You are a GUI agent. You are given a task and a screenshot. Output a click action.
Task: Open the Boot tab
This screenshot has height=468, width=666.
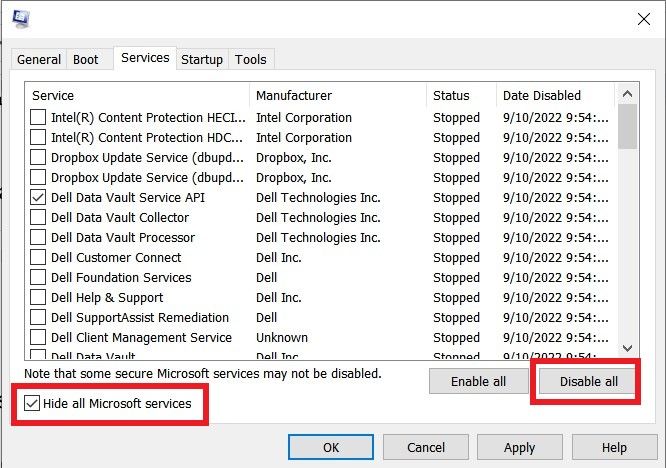click(86, 59)
